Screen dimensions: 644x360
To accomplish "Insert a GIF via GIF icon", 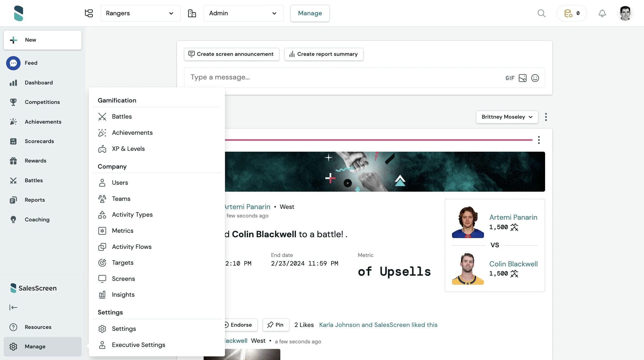I will coord(510,78).
